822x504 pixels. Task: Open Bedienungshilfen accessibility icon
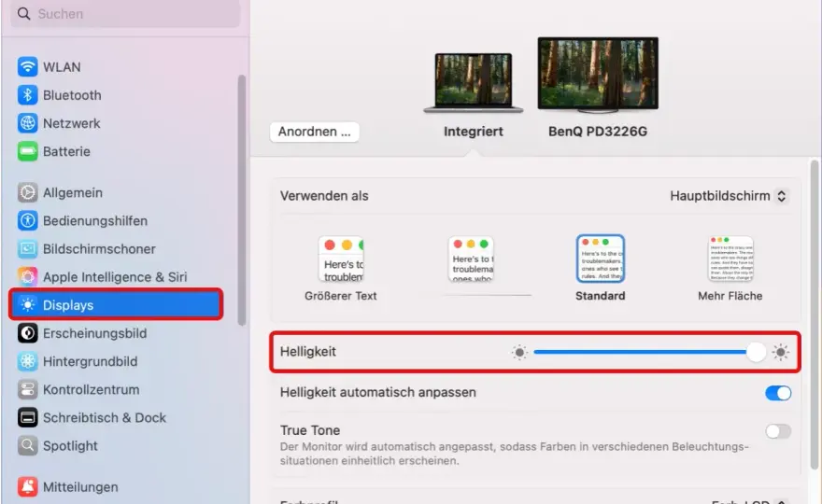[x=27, y=220]
